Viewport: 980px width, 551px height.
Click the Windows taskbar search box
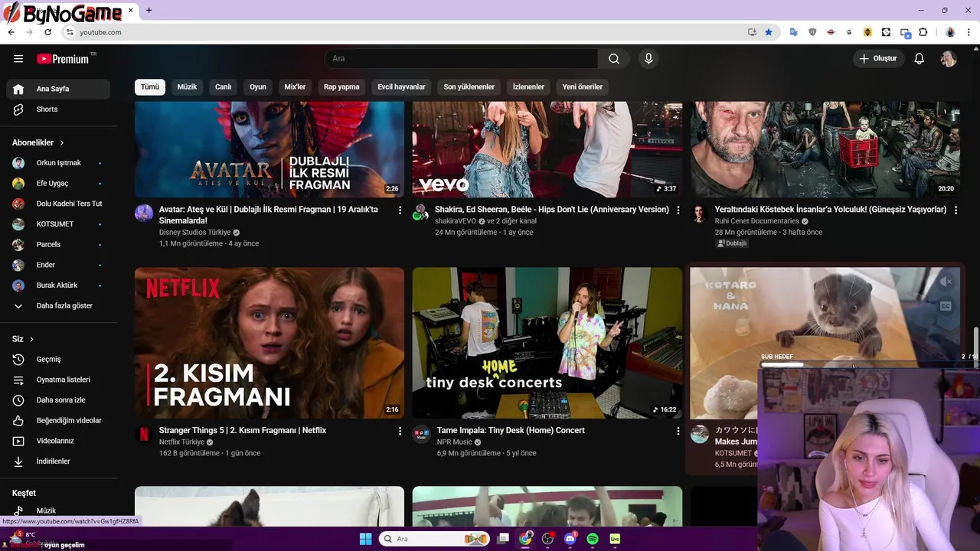coord(434,539)
